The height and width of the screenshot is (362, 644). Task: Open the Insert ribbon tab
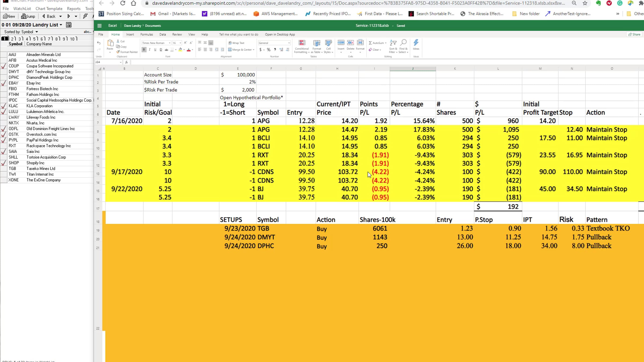pyautogui.click(x=130, y=35)
